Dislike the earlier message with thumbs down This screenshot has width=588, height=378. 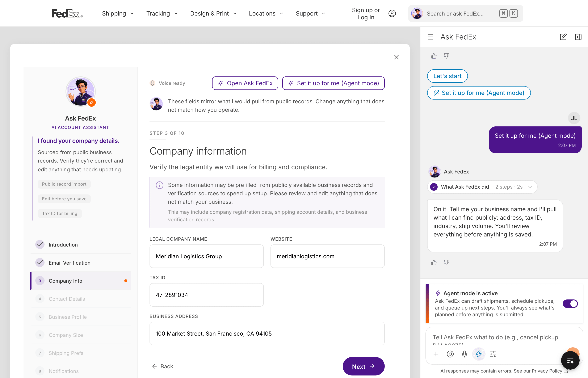tap(446, 56)
